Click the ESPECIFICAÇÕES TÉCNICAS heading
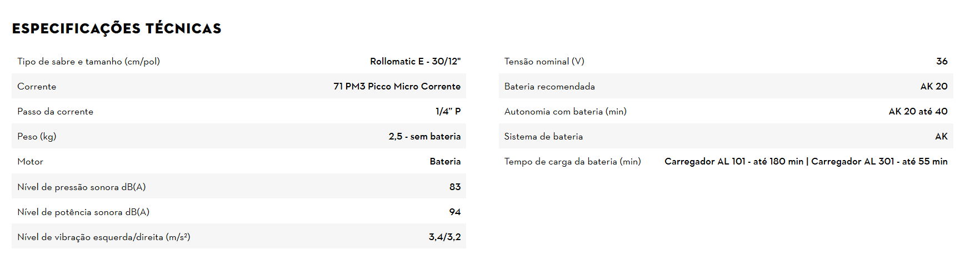 pos(117,28)
